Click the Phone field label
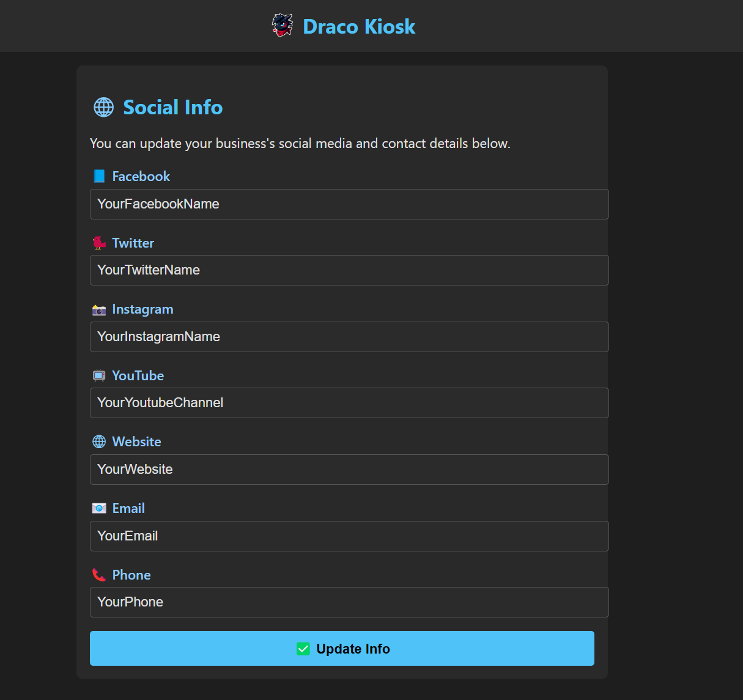The image size is (743, 700). 131,575
